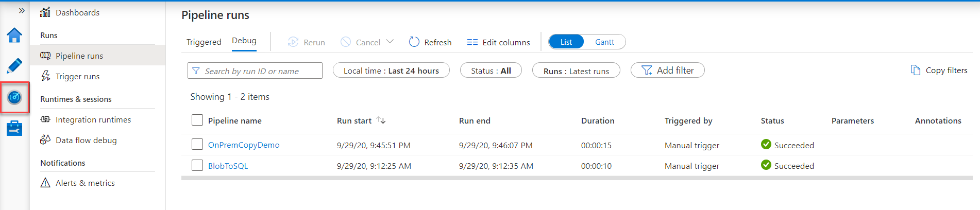Switch to the Triggered tab
The width and height of the screenshot is (980, 210).
[x=204, y=42]
